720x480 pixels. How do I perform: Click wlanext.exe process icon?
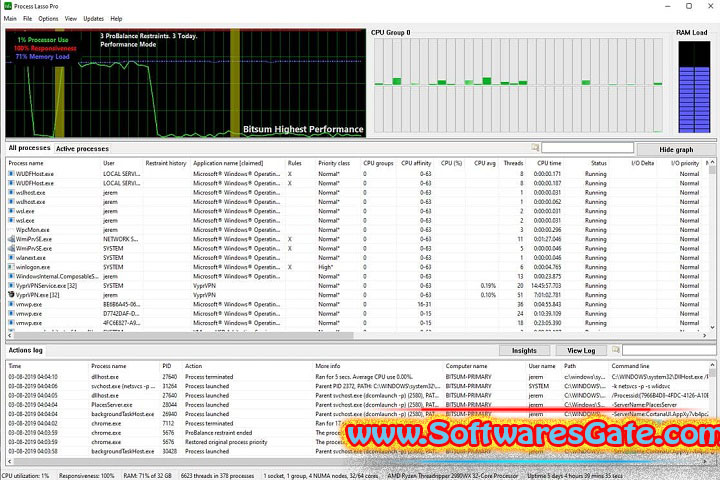pos(11,258)
